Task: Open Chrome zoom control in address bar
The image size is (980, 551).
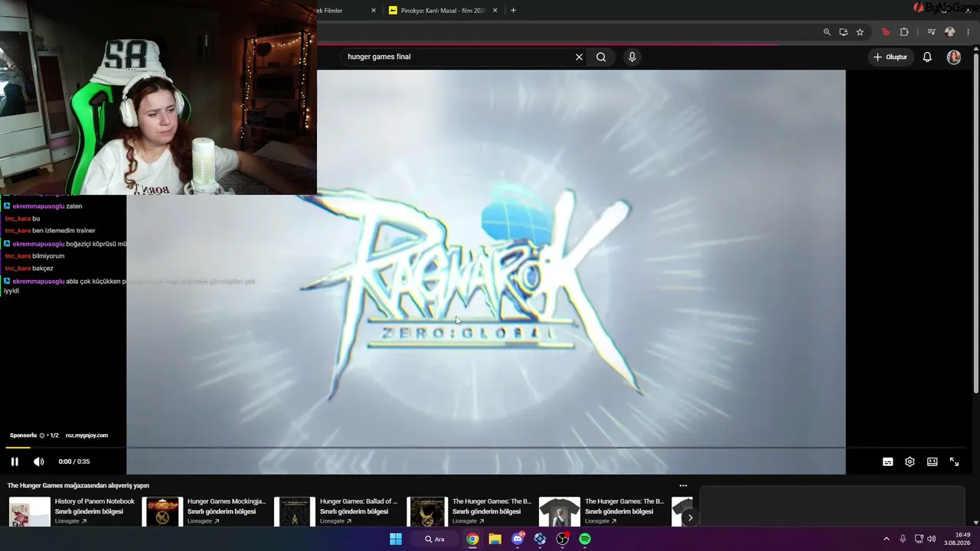Action: (827, 32)
